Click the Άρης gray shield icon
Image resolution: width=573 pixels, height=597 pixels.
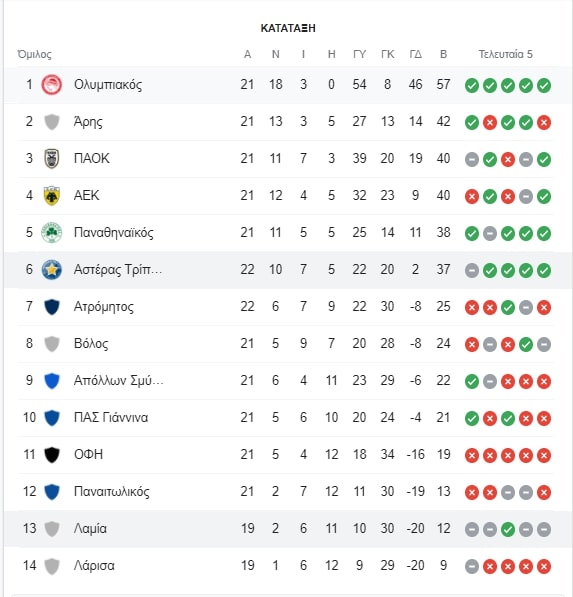52,122
